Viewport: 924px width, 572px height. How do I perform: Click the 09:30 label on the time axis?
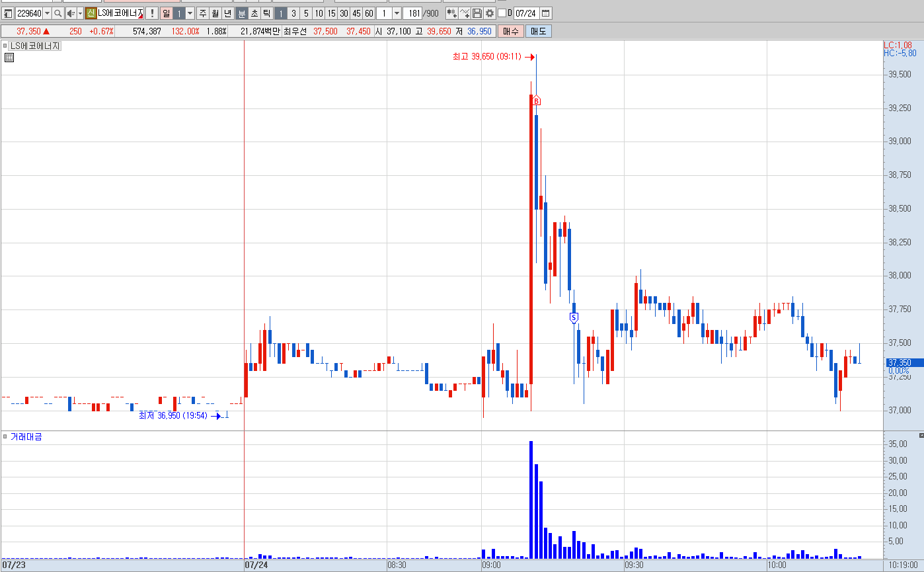tap(634, 565)
